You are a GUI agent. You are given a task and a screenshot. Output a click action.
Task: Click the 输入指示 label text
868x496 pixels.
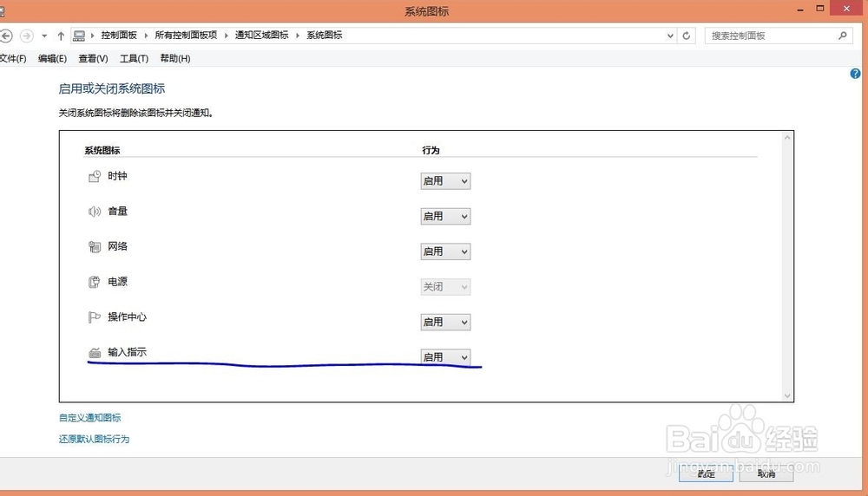128,352
